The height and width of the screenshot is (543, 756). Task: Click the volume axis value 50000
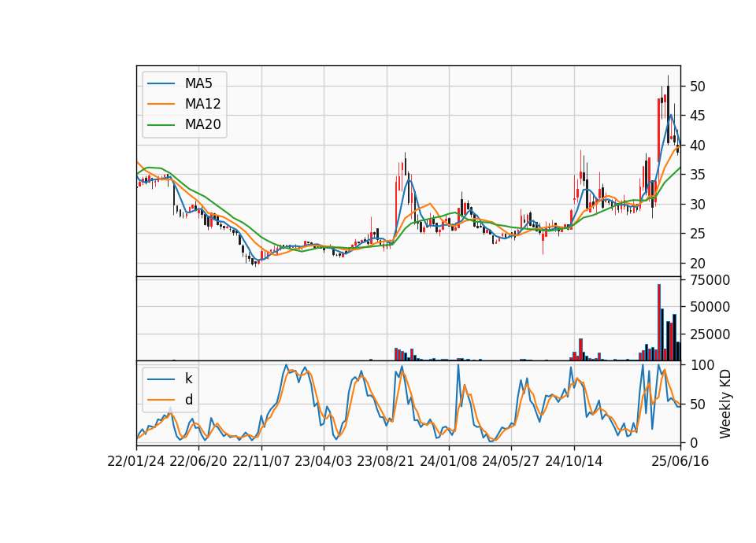click(x=710, y=307)
